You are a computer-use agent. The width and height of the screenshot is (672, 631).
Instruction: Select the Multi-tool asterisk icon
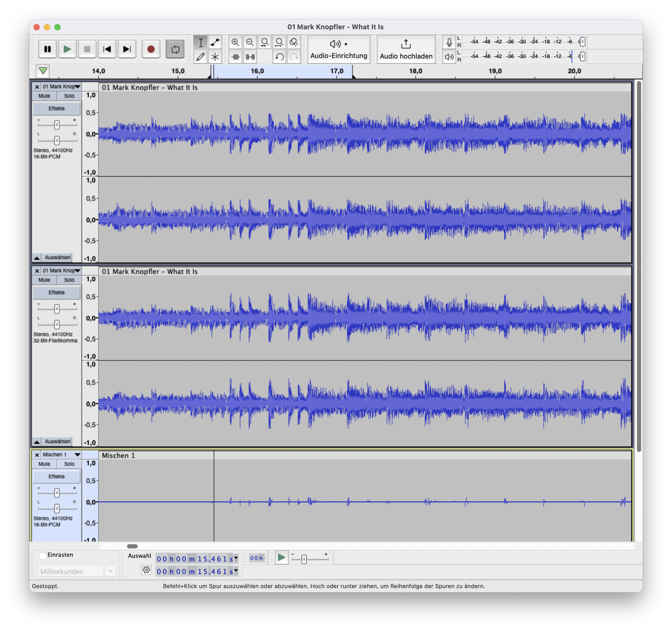click(215, 57)
